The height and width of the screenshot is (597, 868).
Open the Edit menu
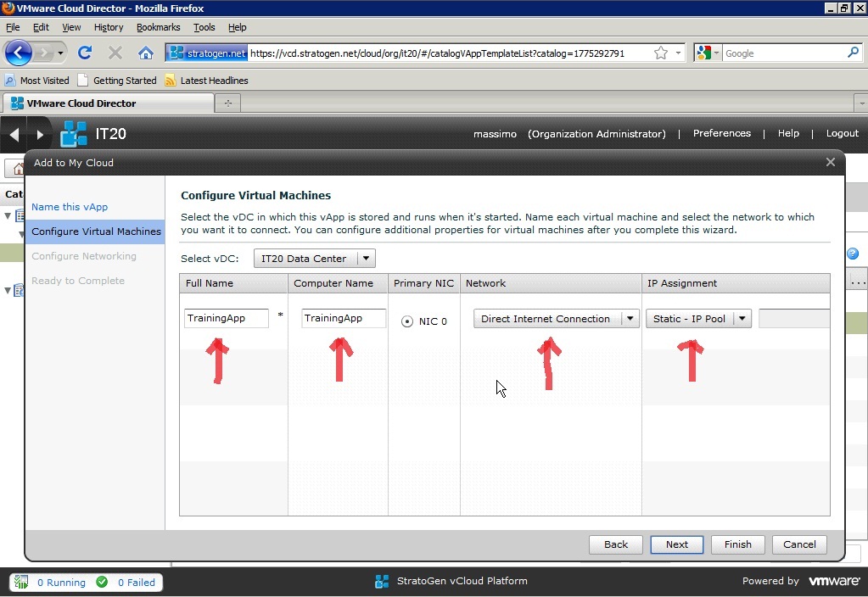pyautogui.click(x=41, y=27)
